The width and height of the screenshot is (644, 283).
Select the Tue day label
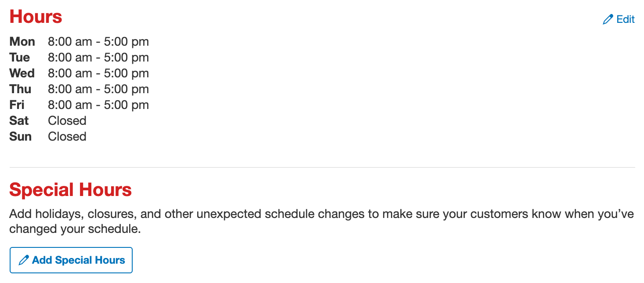tap(20, 58)
